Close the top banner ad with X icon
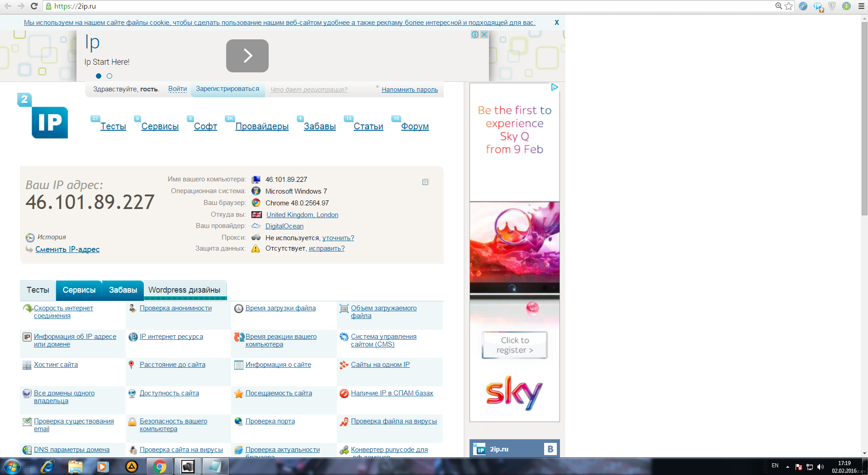 click(x=484, y=34)
